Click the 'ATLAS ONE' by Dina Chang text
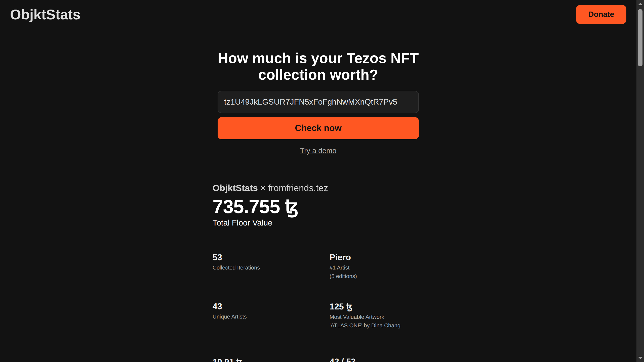This screenshot has width=644, height=362. (365, 326)
